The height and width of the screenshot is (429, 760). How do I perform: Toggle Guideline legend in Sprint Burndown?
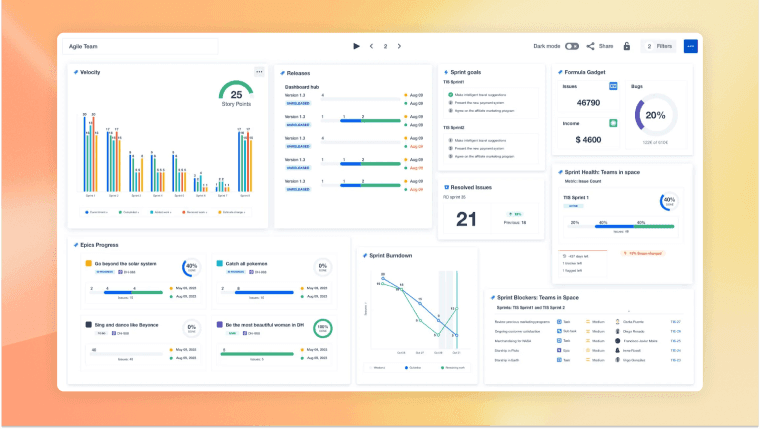[413, 368]
